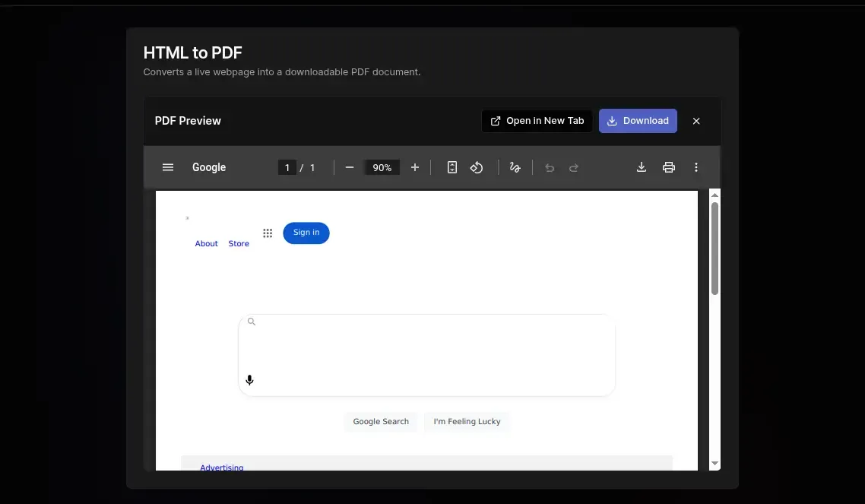Select the drawing annotation tool
This screenshot has width=865, height=504.
coord(515,167)
